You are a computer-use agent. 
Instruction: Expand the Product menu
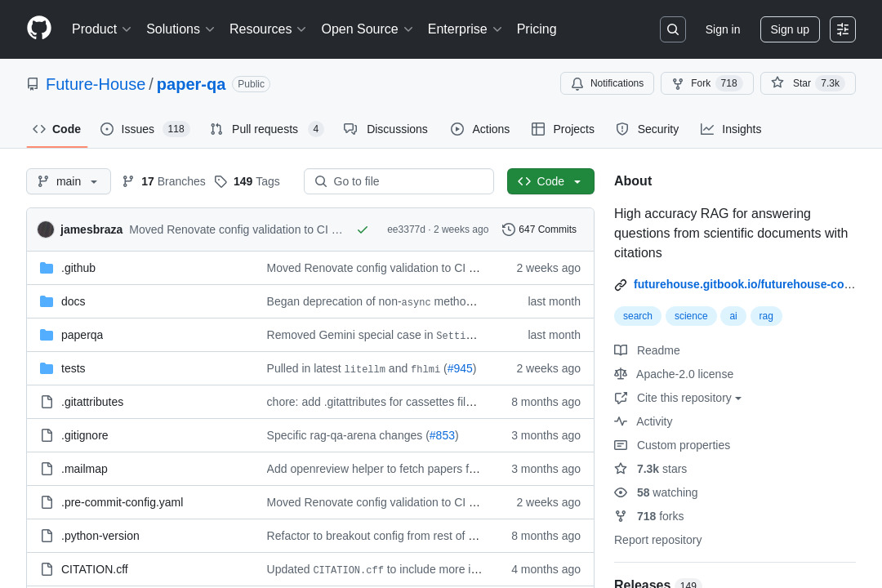coord(101,29)
